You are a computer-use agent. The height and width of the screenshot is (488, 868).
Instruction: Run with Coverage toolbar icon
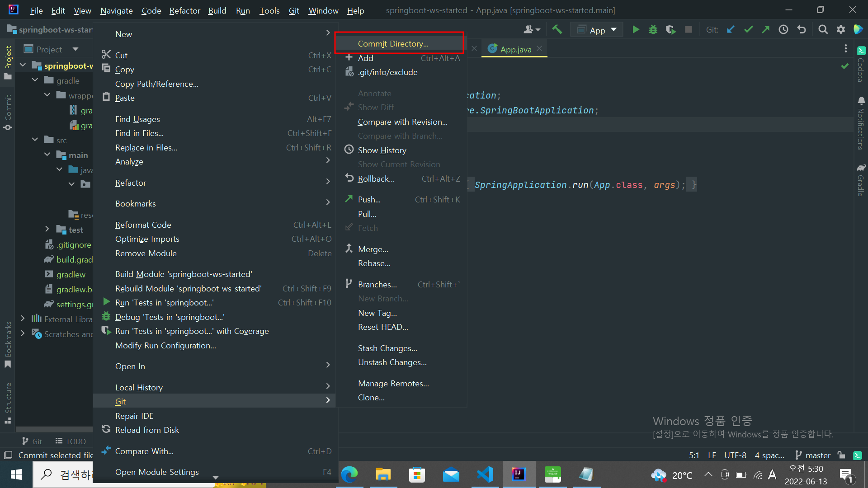[670, 30]
